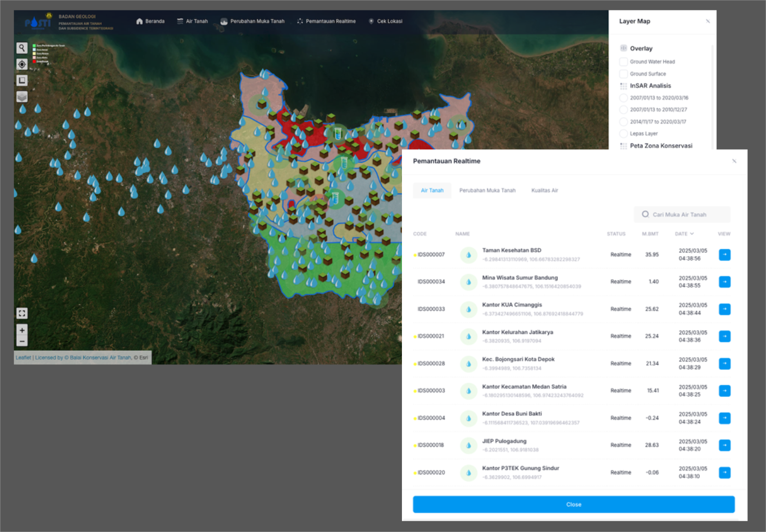Click the blue Close button

pyautogui.click(x=573, y=504)
